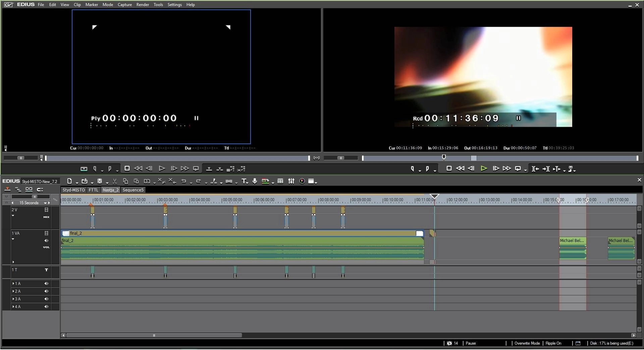The image size is (644, 350).
Task: Expand the 2 A audio track
Action: pos(13,291)
